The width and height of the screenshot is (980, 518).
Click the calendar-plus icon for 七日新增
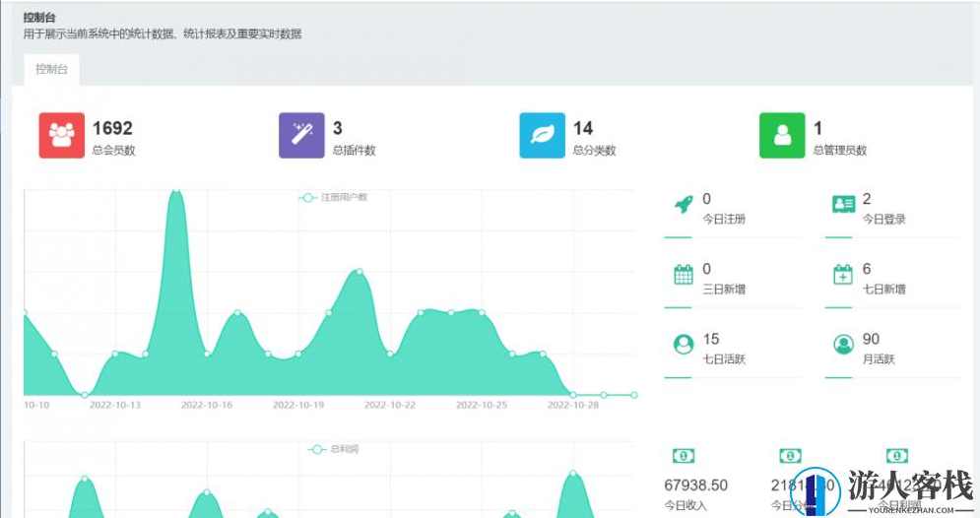click(x=843, y=275)
